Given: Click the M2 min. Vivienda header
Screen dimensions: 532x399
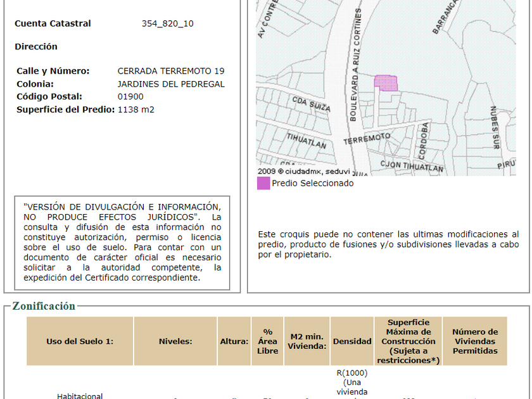Looking at the screenshot, I should tap(307, 341).
